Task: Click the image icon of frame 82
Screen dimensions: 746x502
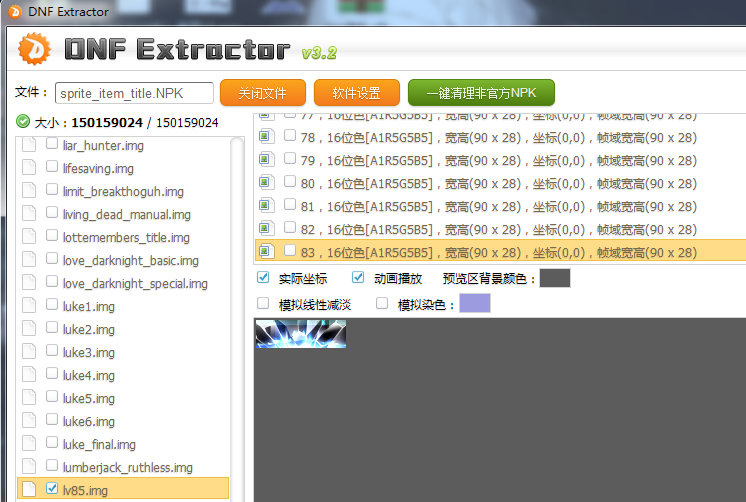Action: [267, 228]
